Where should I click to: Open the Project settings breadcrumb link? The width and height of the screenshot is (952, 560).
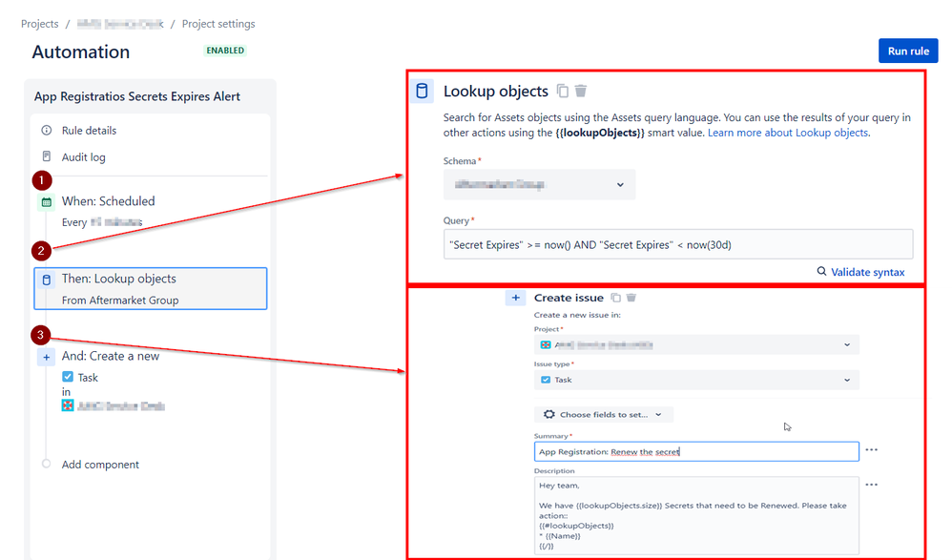218,24
